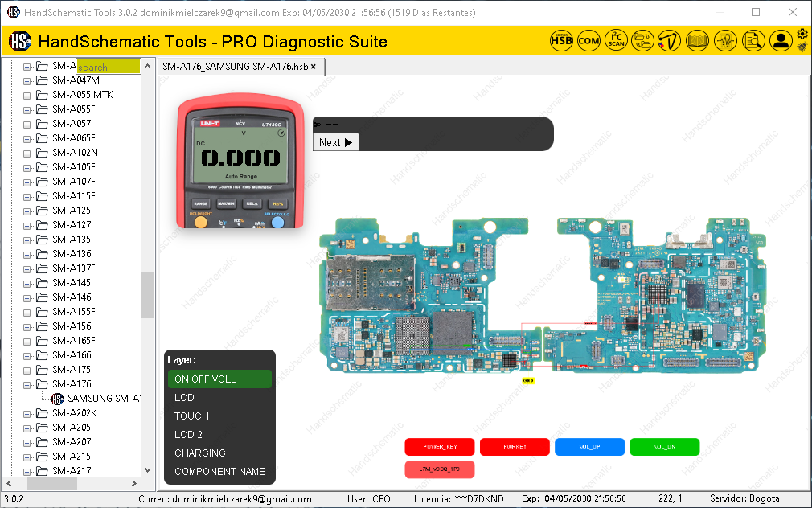Click the folder icon of SM-A175
The width and height of the screenshot is (812, 508).
(x=42, y=370)
